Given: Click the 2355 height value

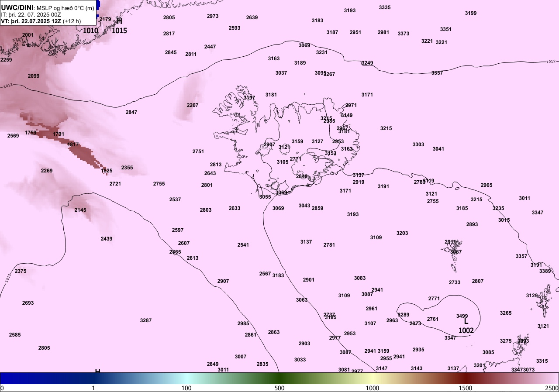Looking at the screenshot, I should (127, 168).
